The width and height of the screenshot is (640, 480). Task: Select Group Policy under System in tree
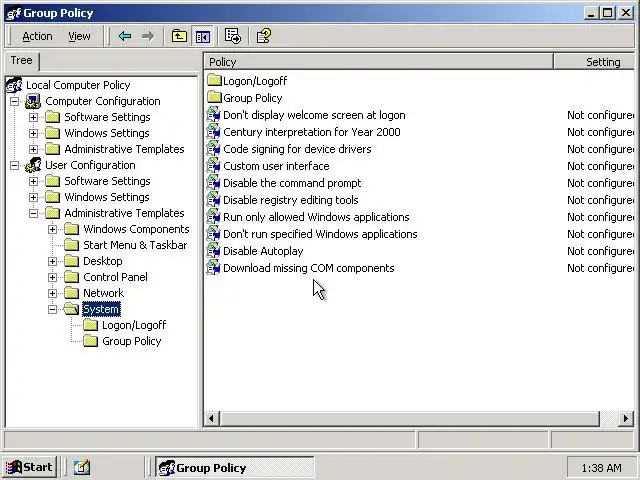131,341
